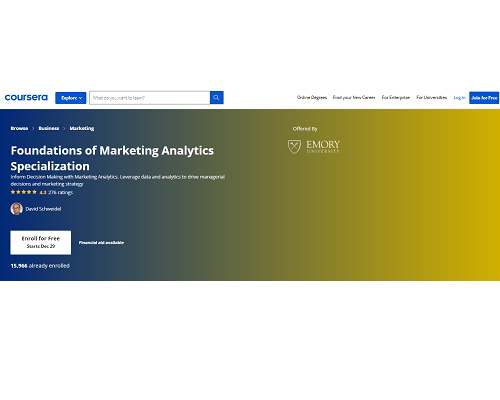The width and height of the screenshot is (500, 400).
Task: Click the Coursera logo
Action: 26,98
